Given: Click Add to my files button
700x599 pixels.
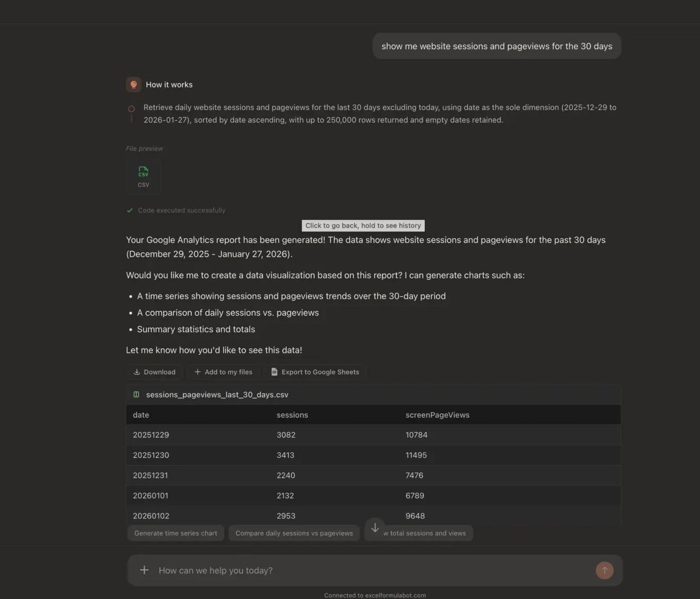Looking at the screenshot, I should tap(223, 372).
